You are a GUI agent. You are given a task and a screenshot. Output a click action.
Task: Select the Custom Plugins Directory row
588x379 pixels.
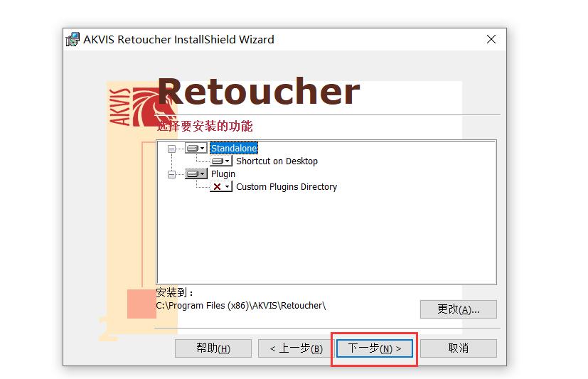coord(287,187)
